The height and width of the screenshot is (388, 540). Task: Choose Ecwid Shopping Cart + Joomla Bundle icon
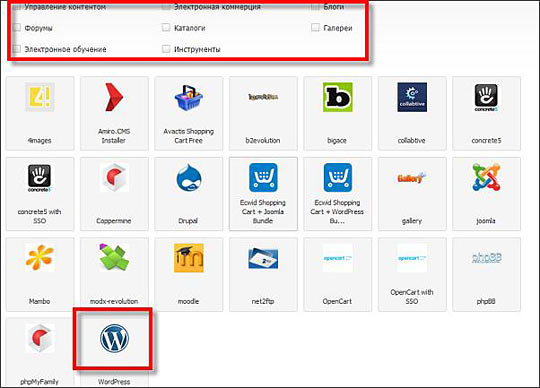(263, 177)
